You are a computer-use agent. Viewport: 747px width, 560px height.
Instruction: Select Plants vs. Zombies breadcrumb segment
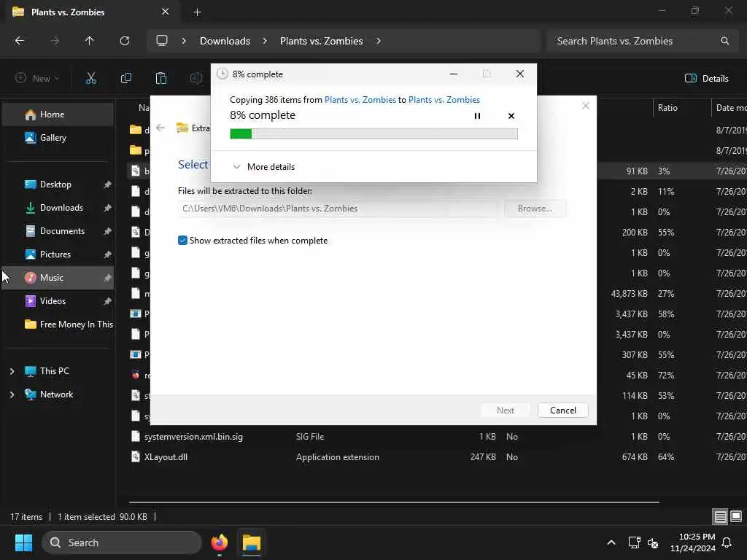click(322, 41)
